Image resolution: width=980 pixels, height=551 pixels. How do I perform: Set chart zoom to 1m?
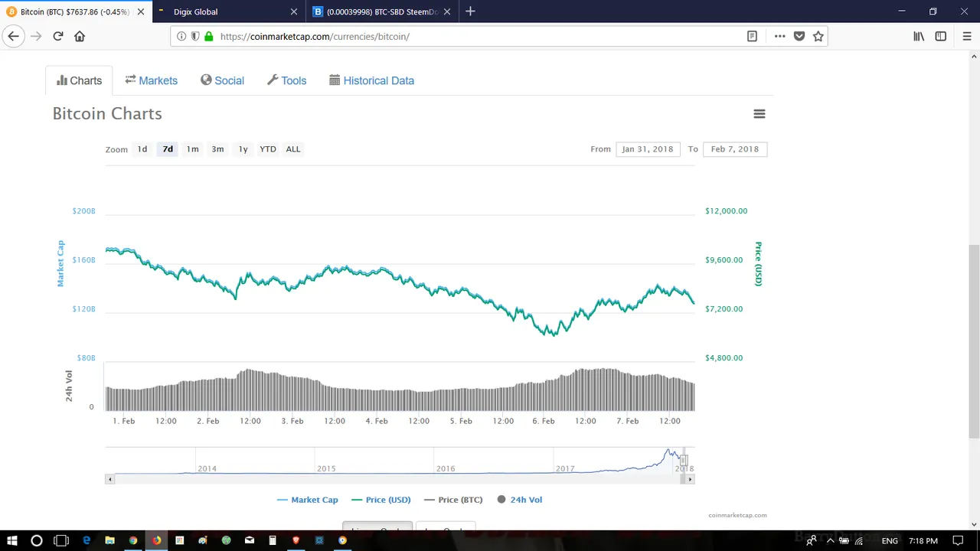click(193, 149)
